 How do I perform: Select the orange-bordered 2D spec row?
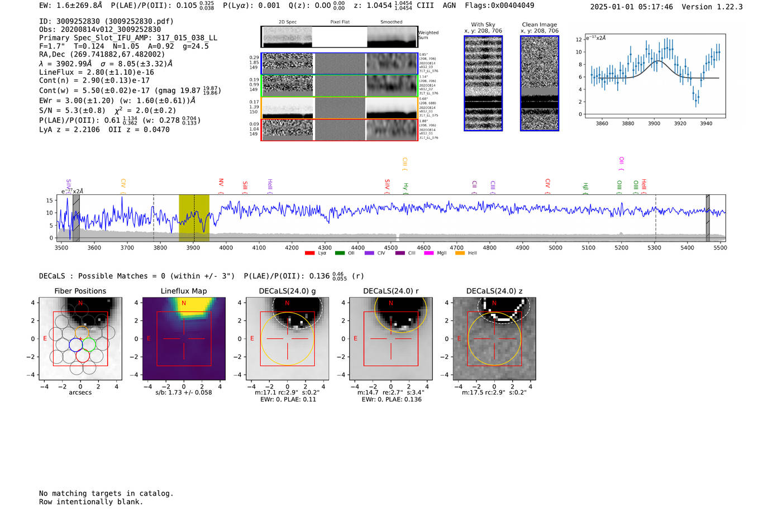(340, 108)
